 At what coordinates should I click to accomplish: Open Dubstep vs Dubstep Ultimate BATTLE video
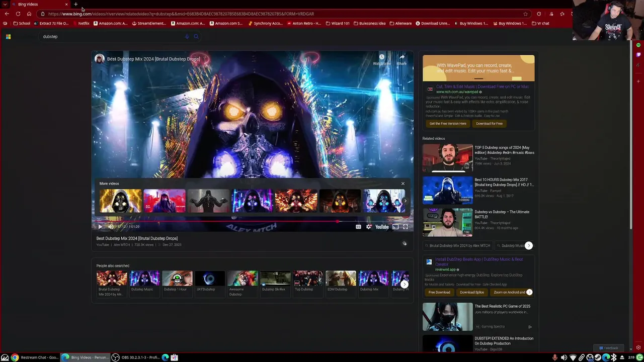(x=478, y=222)
